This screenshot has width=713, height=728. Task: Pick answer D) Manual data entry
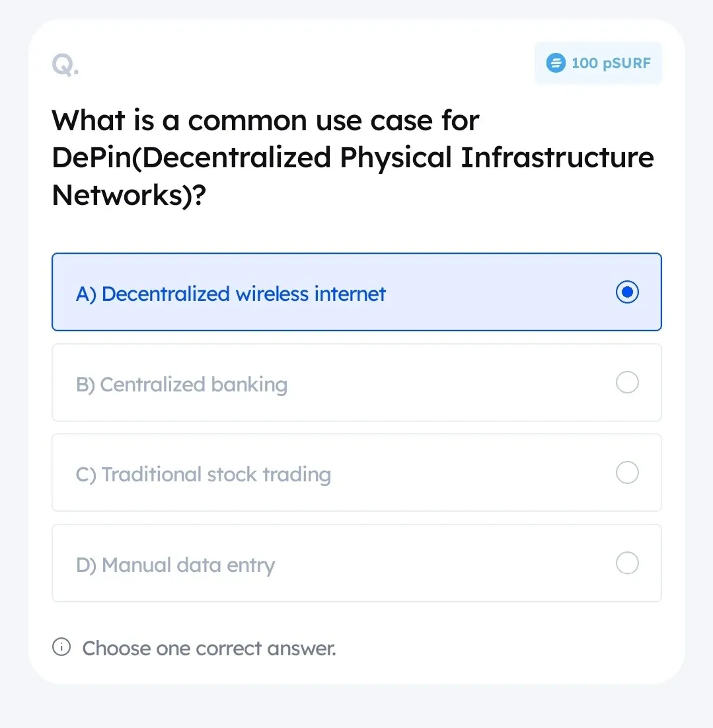point(357,563)
